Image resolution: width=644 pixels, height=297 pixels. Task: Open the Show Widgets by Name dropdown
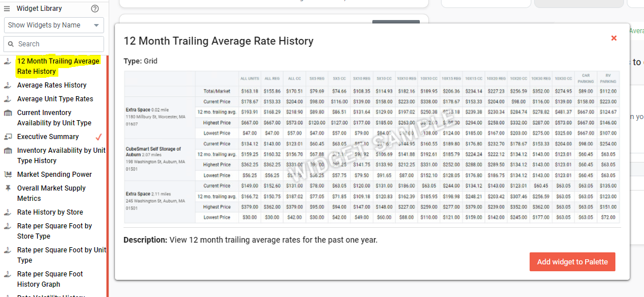click(x=54, y=25)
